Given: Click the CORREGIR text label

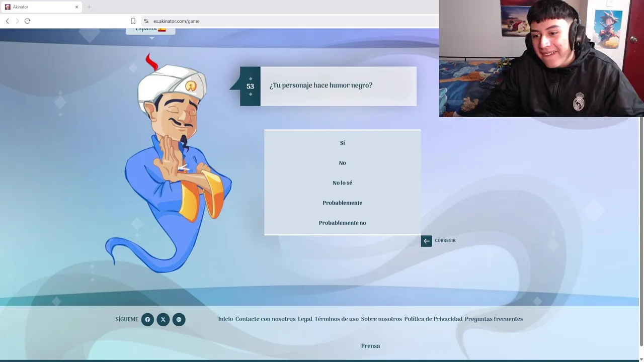Looking at the screenshot, I should [x=445, y=241].
